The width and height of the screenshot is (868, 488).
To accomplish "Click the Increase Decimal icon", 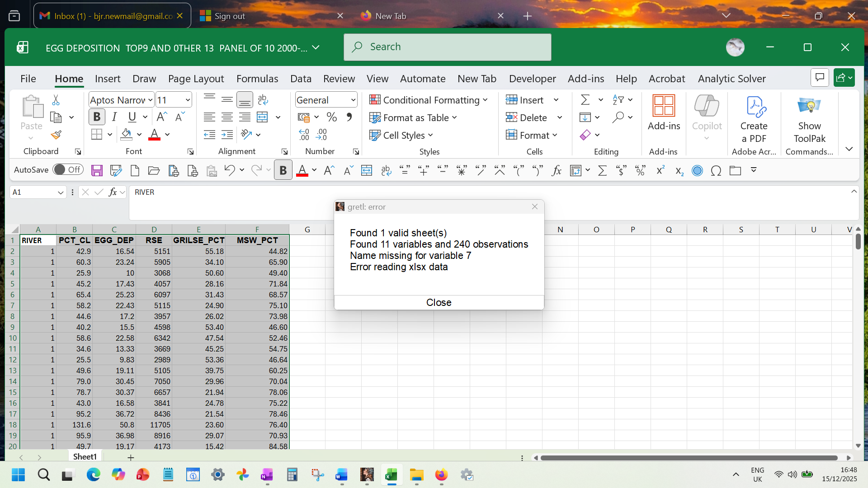I will tap(304, 135).
